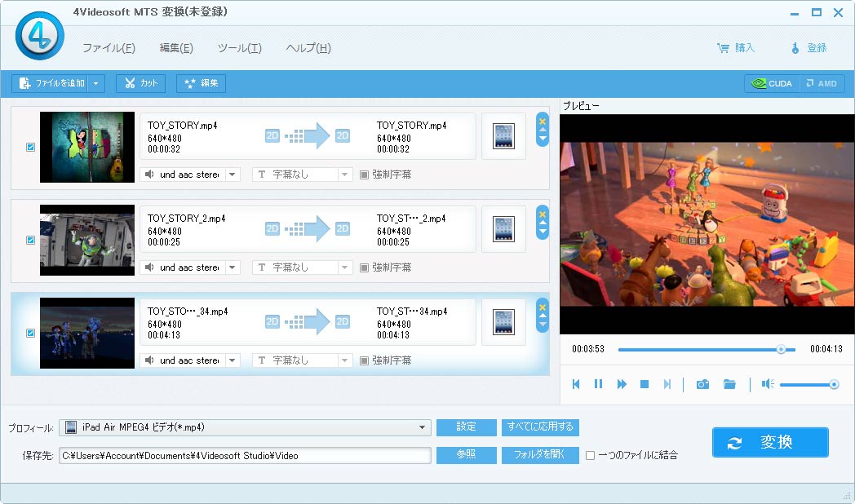Stop the preview playback

(644, 384)
